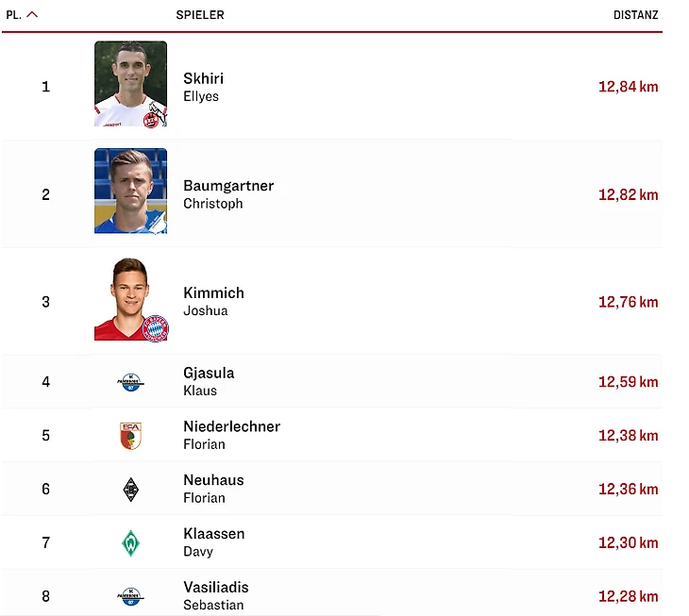Click the player name Skhiri
The height and width of the screenshot is (616, 689).
coord(203,78)
